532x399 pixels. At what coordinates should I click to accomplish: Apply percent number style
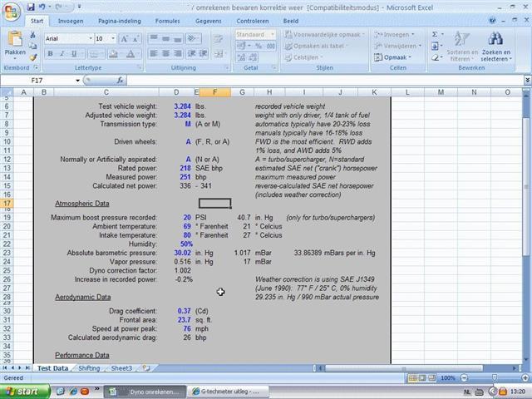pyautogui.click(x=259, y=46)
